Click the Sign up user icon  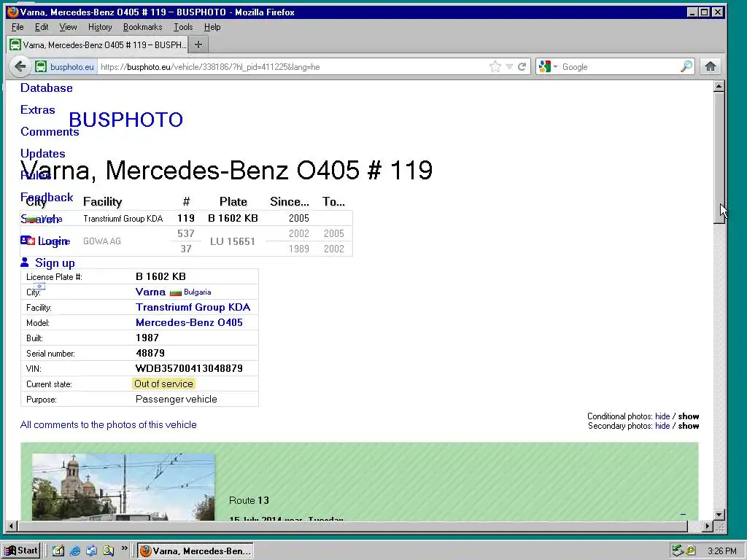(25, 262)
